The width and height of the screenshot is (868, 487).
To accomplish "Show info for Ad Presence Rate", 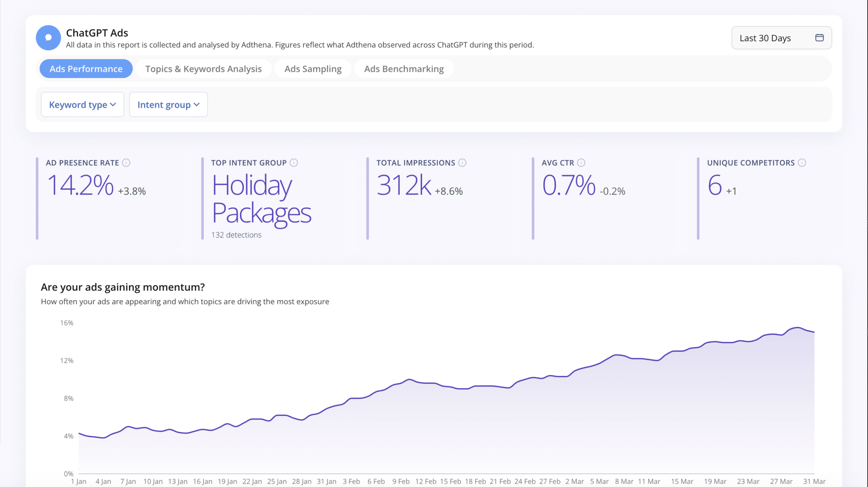I will click(126, 163).
